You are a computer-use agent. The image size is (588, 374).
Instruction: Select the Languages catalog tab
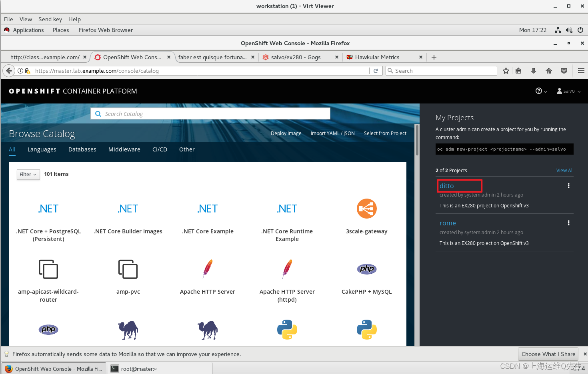[42, 149]
